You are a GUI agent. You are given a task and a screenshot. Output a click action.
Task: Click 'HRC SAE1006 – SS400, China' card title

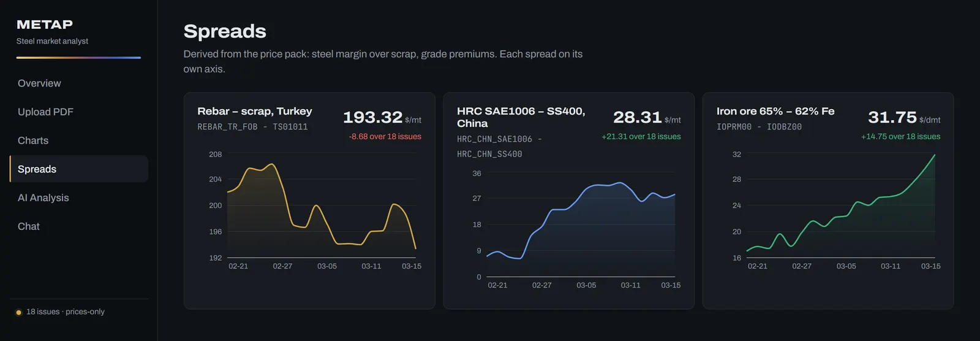tap(521, 117)
